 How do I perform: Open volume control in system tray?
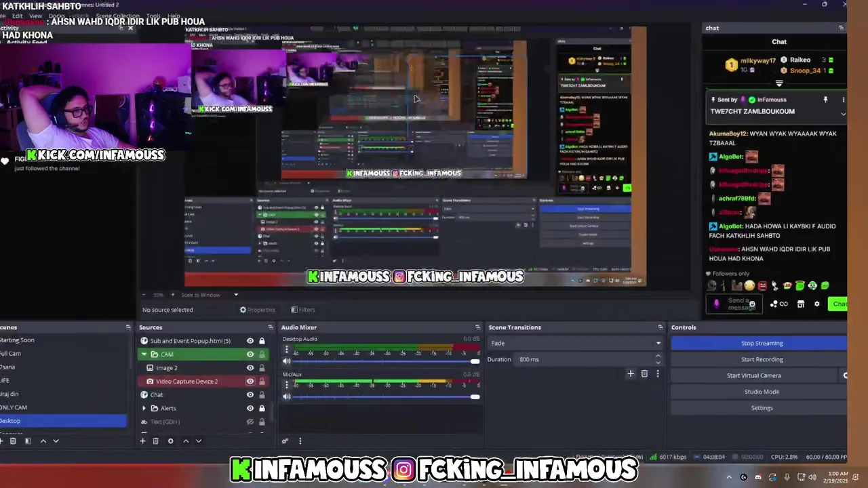812,477
